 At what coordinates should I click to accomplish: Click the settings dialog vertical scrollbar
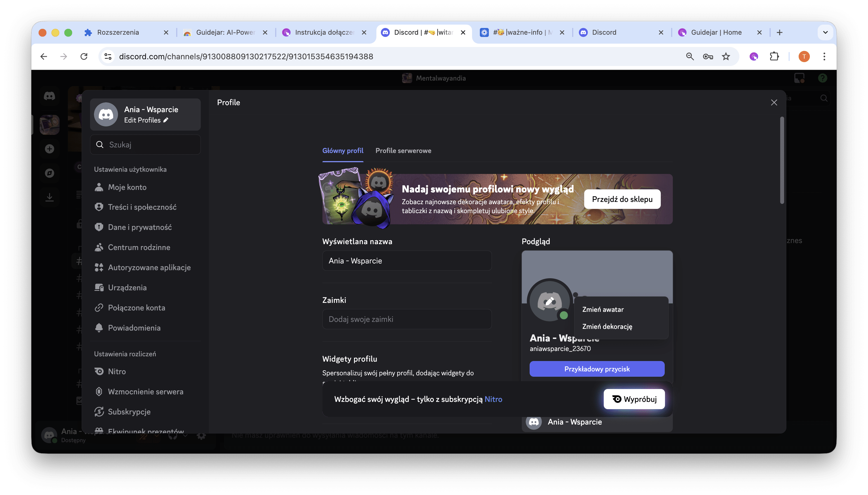click(x=782, y=161)
